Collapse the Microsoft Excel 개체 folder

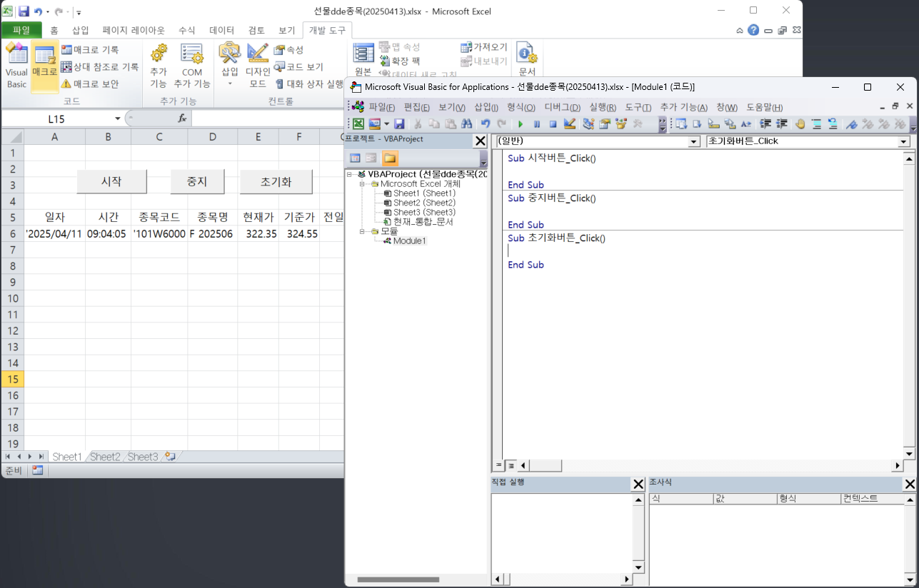363,184
